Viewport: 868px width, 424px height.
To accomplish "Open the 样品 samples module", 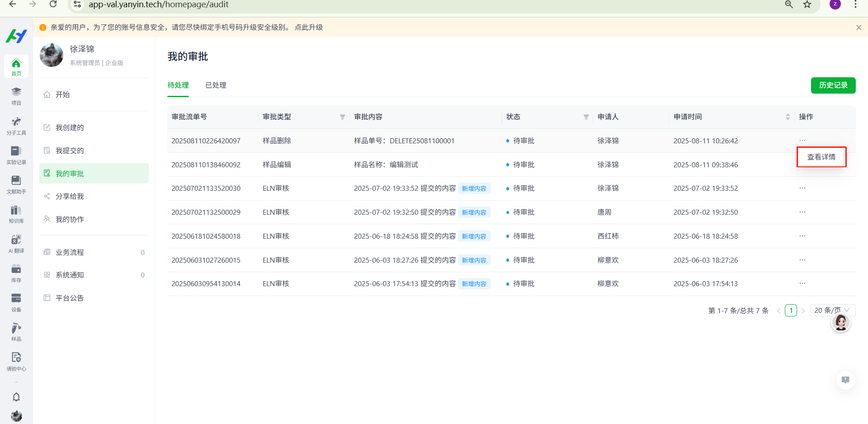I will click(x=16, y=332).
